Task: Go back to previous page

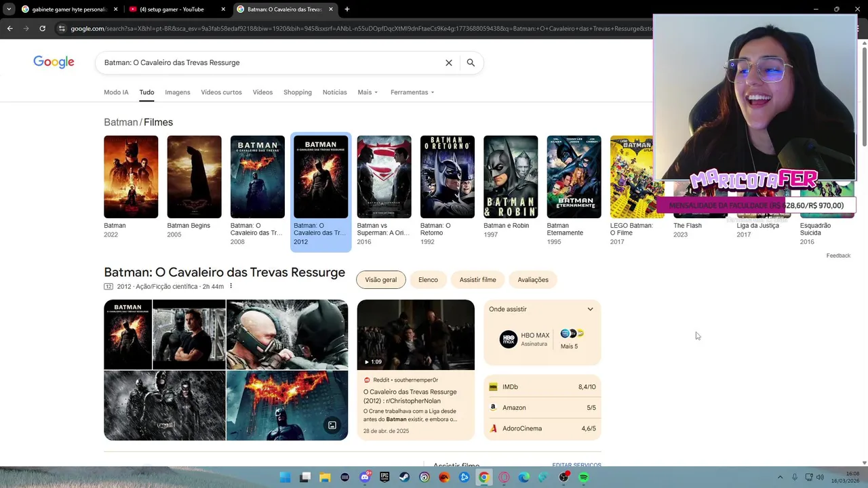Action: pos(9,28)
